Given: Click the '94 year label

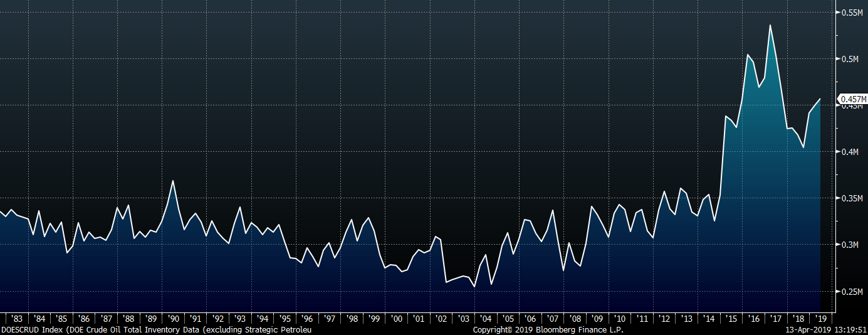Looking at the screenshot, I should point(263,319).
